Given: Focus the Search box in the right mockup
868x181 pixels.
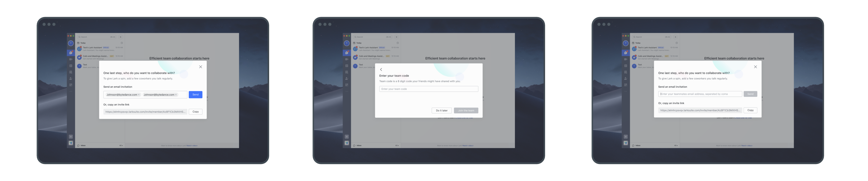Looking at the screenshot, I should pyautogui.click(x=652, y=37).
